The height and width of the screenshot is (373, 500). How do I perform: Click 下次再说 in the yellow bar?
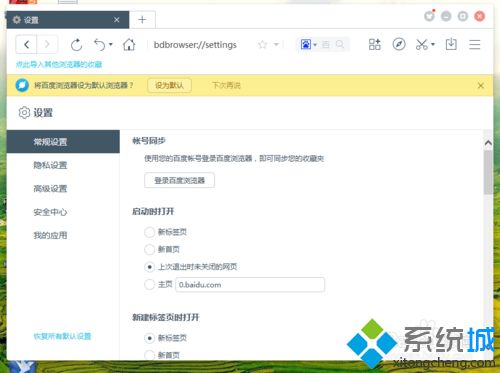pyautogui.click(x=226, y=85)
